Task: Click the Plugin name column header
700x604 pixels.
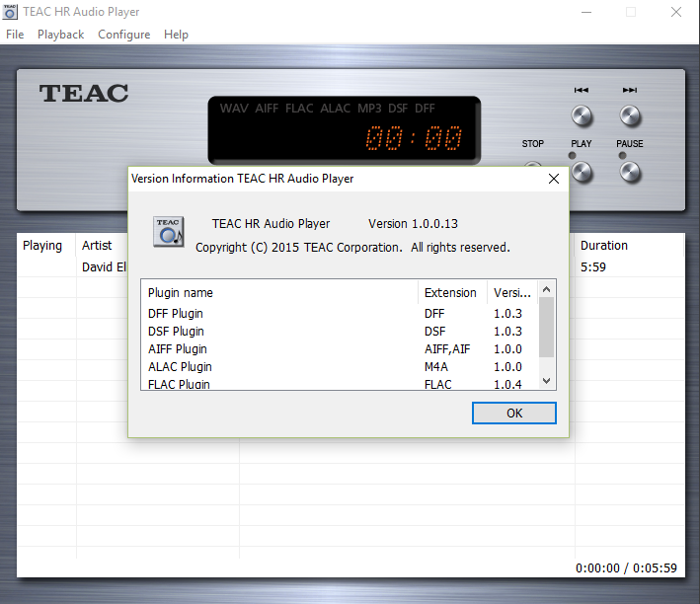Action: click(280, 293)
